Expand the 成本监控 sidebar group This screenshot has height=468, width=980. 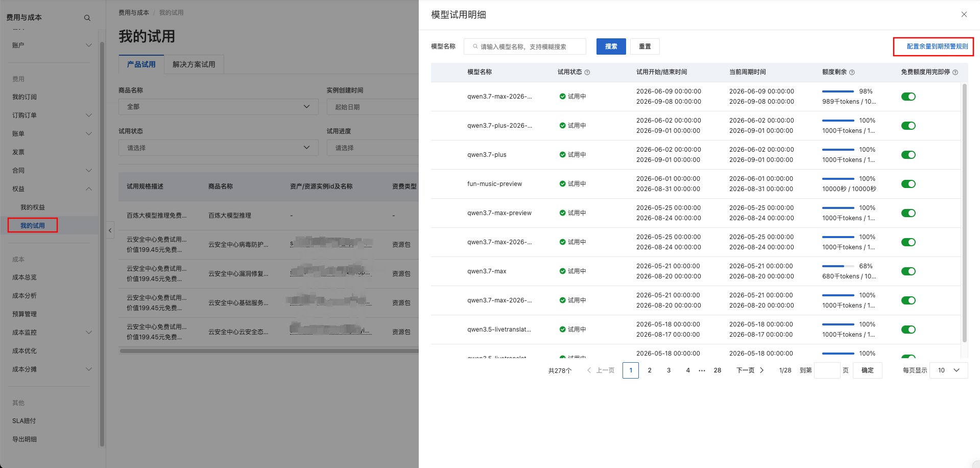[x=88, y=333]
